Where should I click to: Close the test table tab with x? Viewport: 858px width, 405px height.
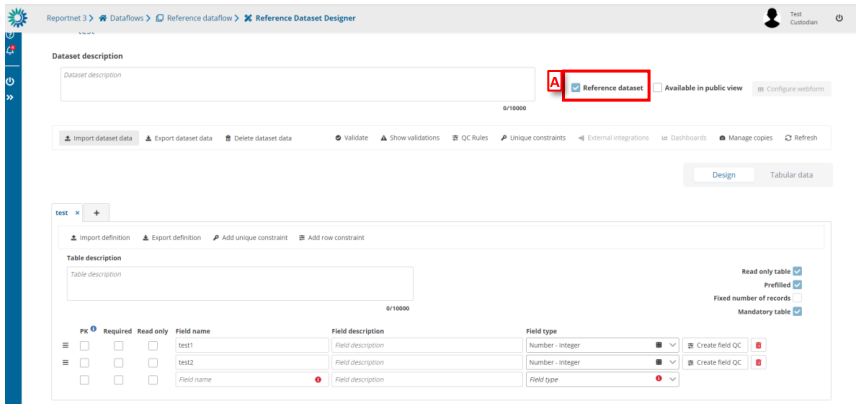[75, 213]
